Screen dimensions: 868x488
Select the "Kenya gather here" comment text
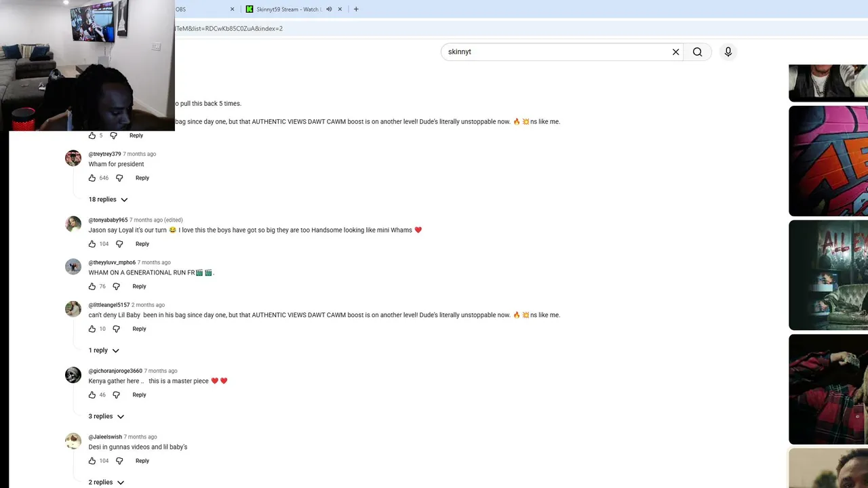[157, 381]
